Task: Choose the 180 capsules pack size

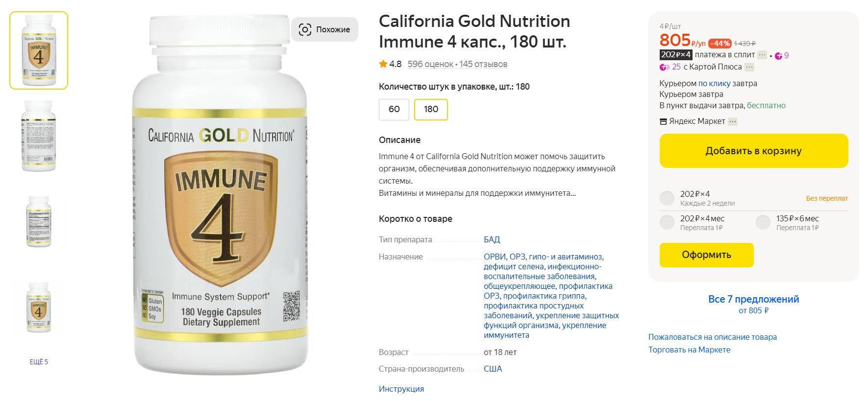Action: pos(431,109)
